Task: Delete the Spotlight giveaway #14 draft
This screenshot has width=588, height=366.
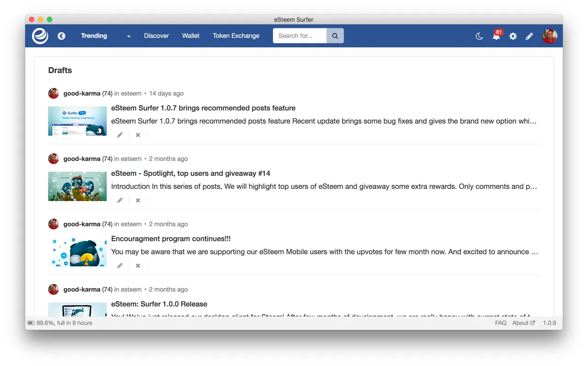Action: [x=138, y=200]
